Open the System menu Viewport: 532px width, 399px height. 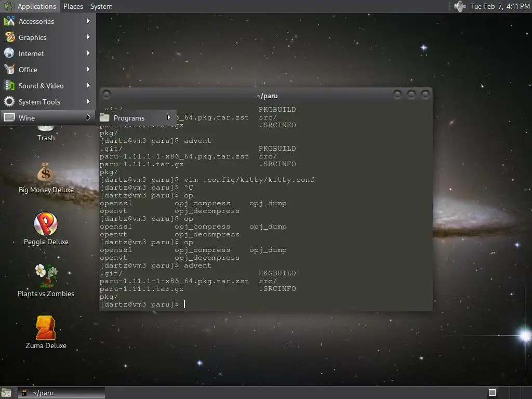pos(101,6)
